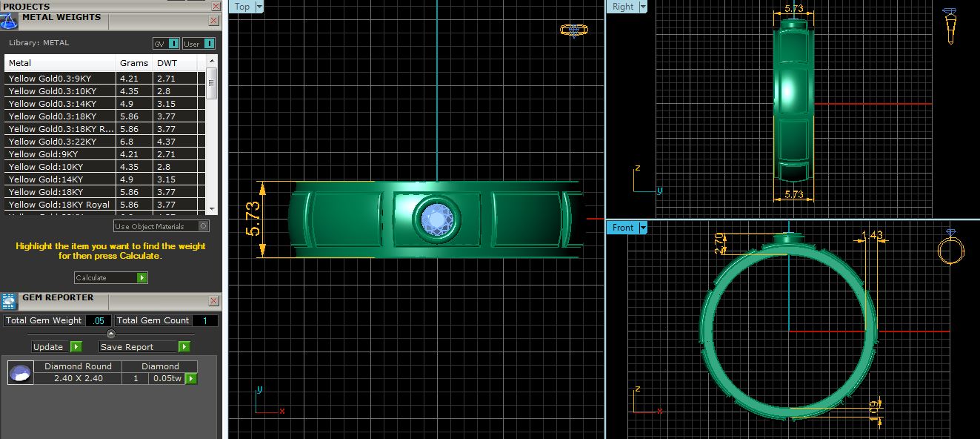Close the Projects panel
Image resolution: width=980 pixels, height=439 pixels.
pos(216,6)
